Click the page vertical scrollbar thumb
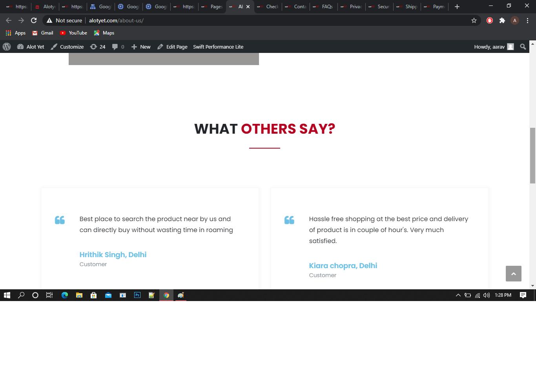Image resolution: width=536 pixels, height=392 pixels. 532,155
